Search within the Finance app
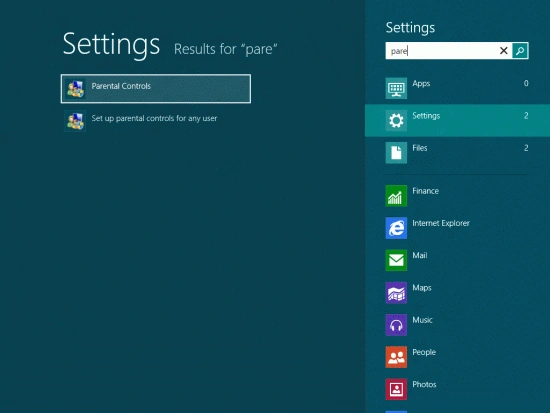 pyautogui.click(x=457, y=195)
